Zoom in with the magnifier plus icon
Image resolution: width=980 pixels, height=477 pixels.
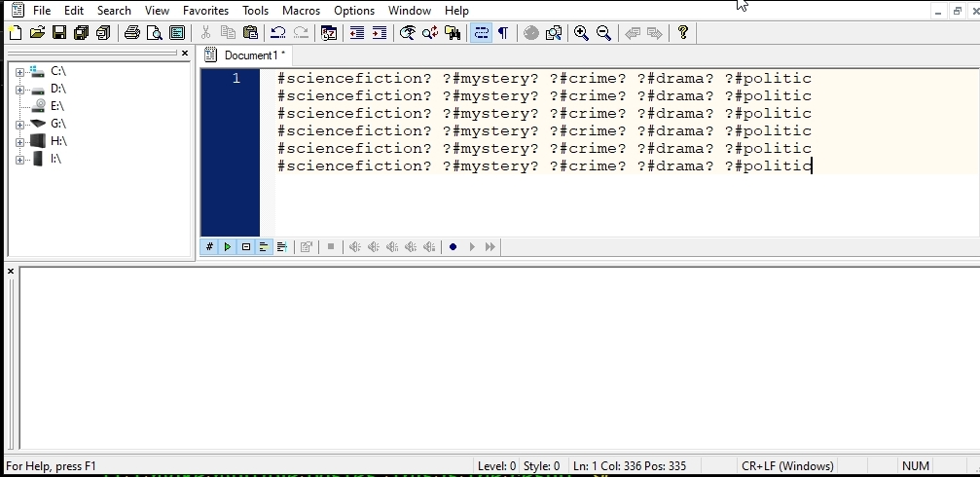coord(581,32)
